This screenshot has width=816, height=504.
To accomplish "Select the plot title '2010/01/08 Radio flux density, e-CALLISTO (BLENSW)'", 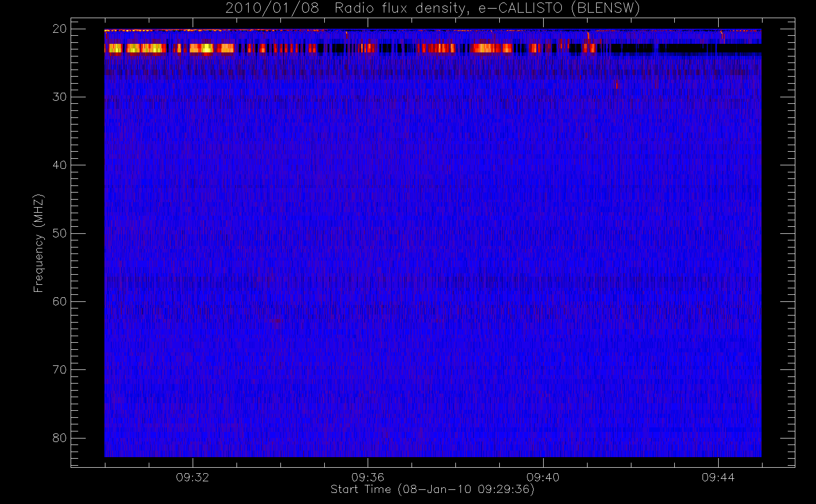I will pos(432,9).
